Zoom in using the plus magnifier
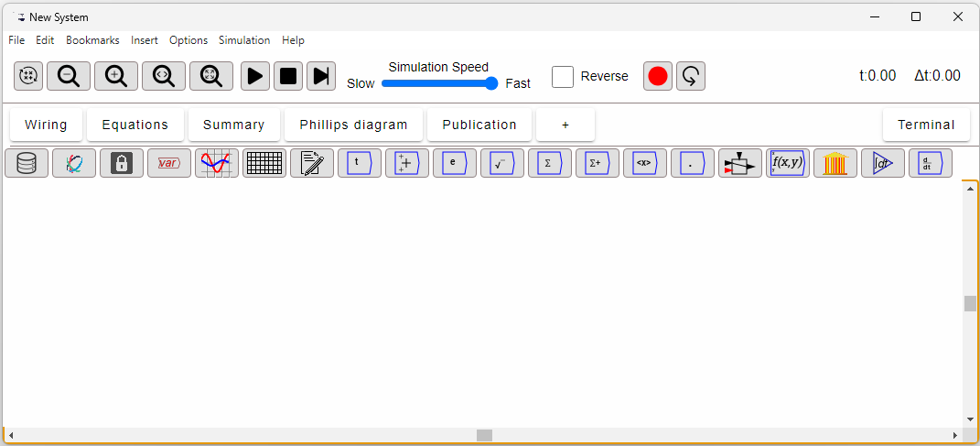The image size is (980, 446). pyautogui.click(x=116, y=76)
